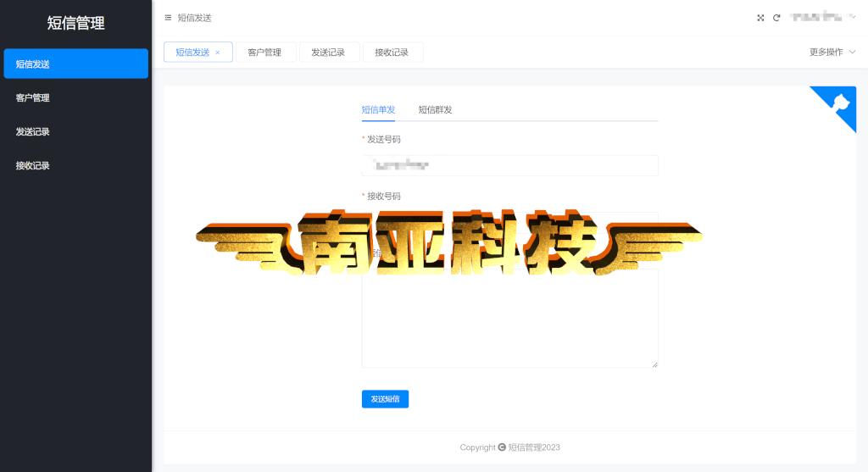Click the 短信管理 sidebar title

75,23
